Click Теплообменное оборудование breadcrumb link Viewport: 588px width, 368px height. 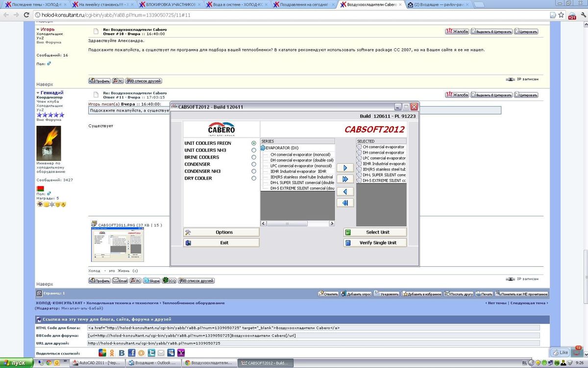194,303
